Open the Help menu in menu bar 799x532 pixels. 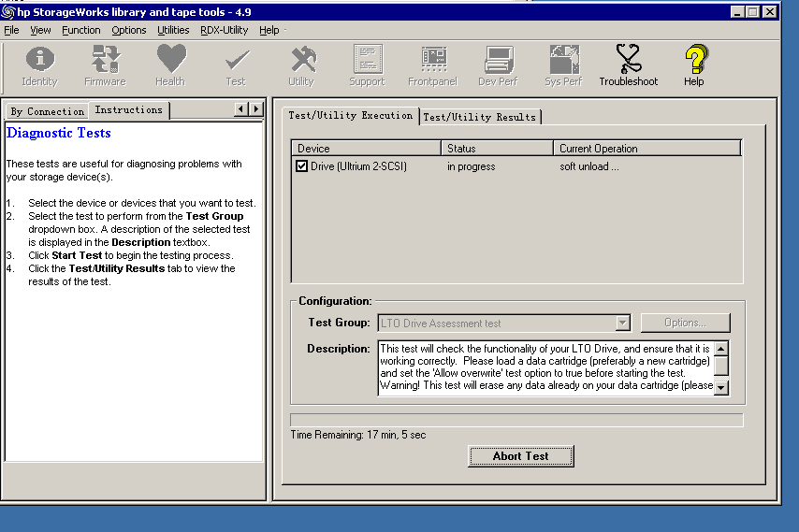tap(269, 30)
